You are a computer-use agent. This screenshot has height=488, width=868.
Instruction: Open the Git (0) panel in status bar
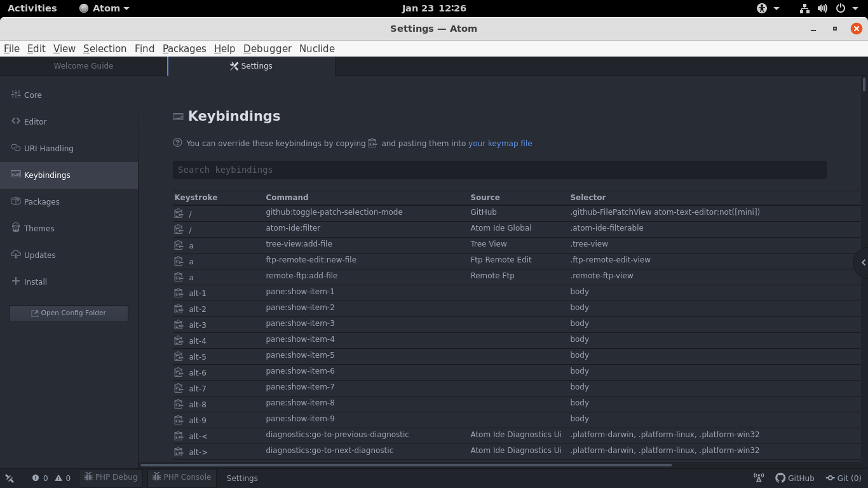point(843,478)
